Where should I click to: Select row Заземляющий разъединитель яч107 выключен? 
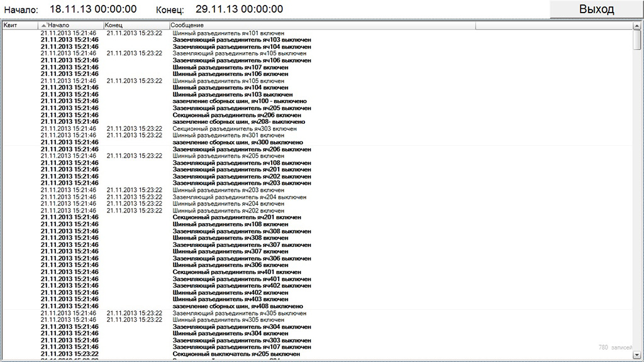[317, 347]
